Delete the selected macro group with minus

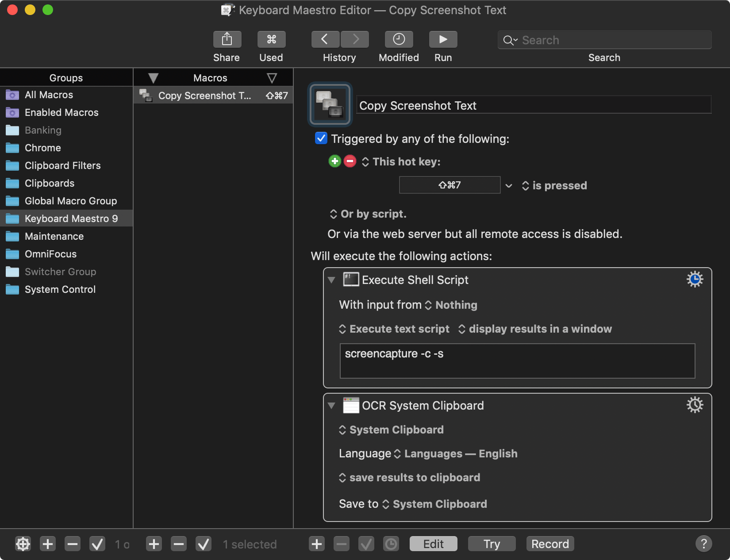click(73, 544)
